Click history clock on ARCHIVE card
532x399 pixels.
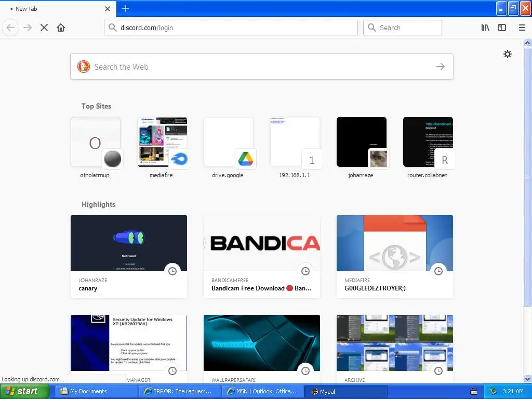click(x=438, y=371)
